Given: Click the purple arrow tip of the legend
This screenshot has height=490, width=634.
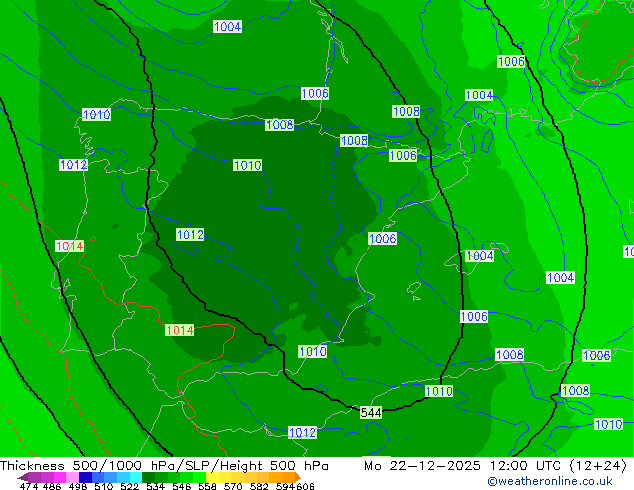Looking at the screenshot, I should [x=23, y=477].
